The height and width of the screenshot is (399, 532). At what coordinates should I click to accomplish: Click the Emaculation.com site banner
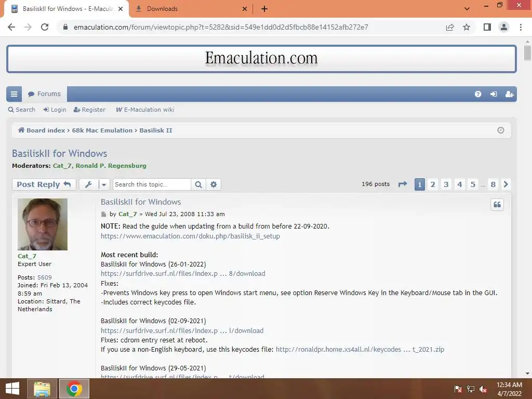click(261, 58)
